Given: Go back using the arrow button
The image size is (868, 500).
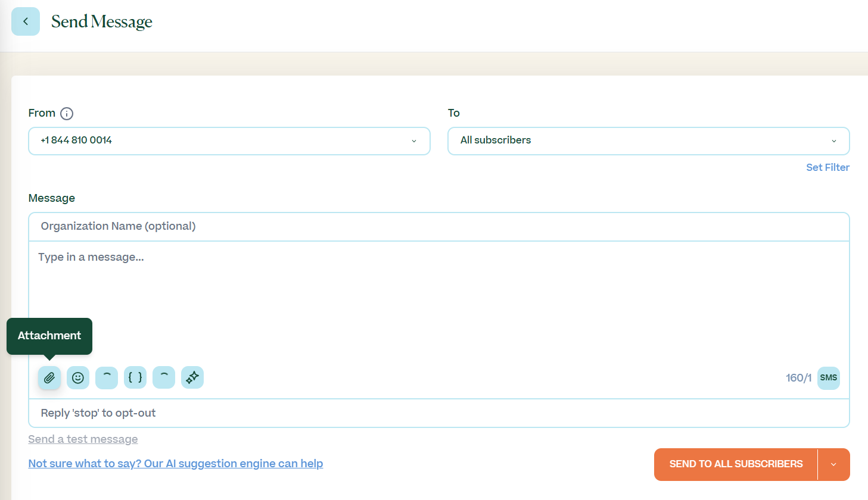Looking at the screenshot, I should (26, 21).
